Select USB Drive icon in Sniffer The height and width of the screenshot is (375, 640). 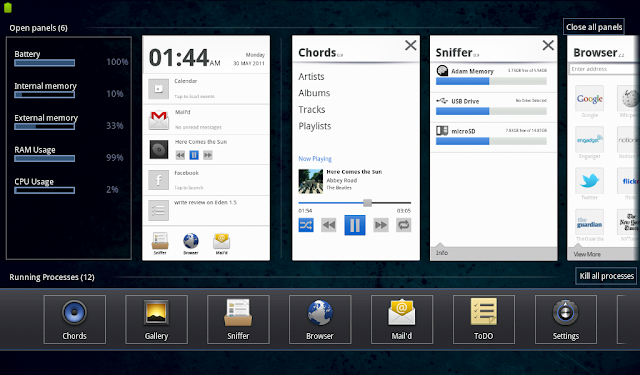coord(442,100)
